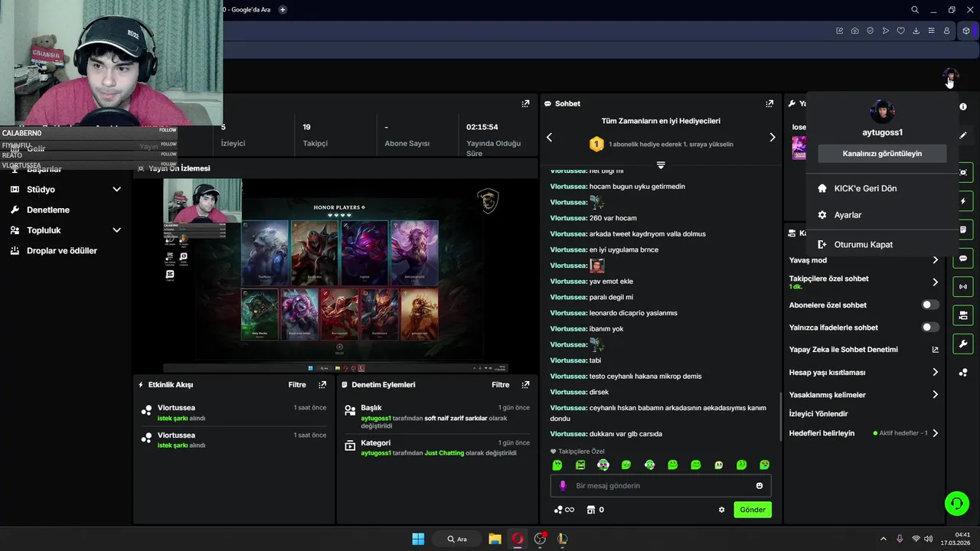Image resolution: width=980 pixels, height=551 pixels.
Task: Open the snapshot camera icon in browser toolbar
Action: (x=854, y=31)
